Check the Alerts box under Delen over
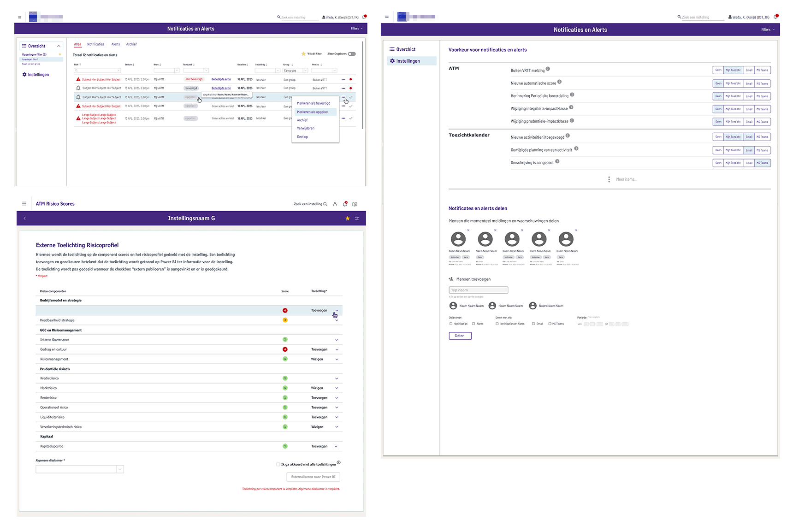Image resolution: width=793 pixels, height=532 pixels. (473, 324)
